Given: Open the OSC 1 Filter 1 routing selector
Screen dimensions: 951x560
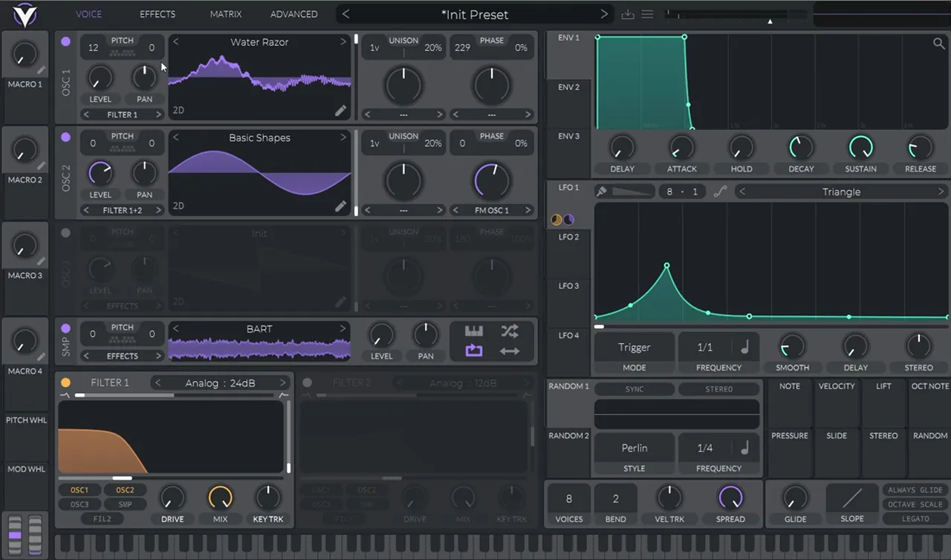Looking at the screenshot, I should click(123, 114).
